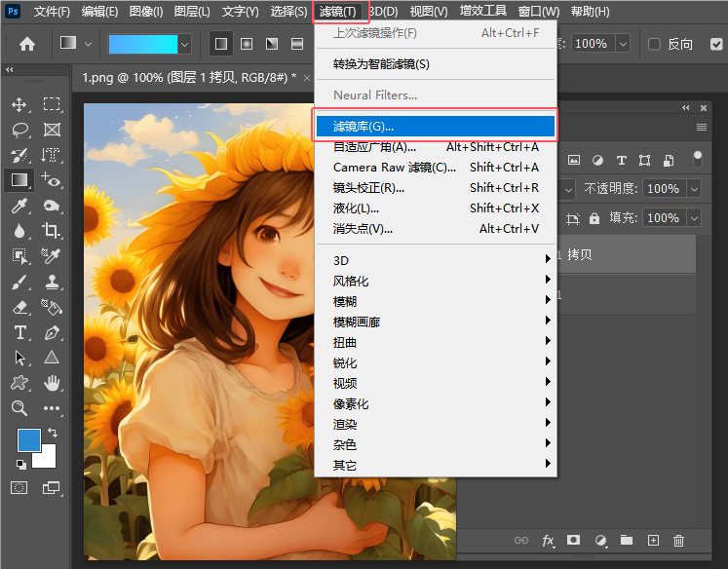Expand the 渲染 submenu

coord(436,424)
